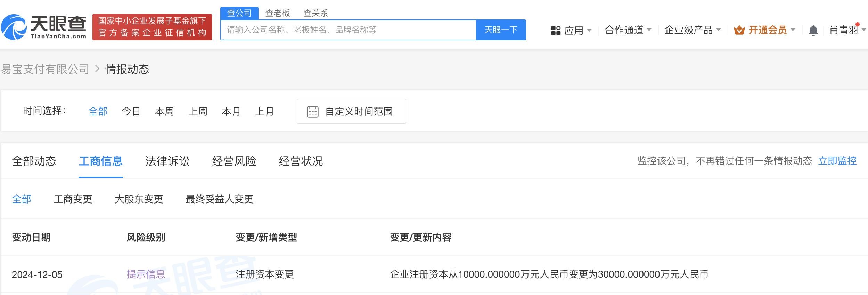Open the 肖青羽 user account menu

click(x=846, y=30)
